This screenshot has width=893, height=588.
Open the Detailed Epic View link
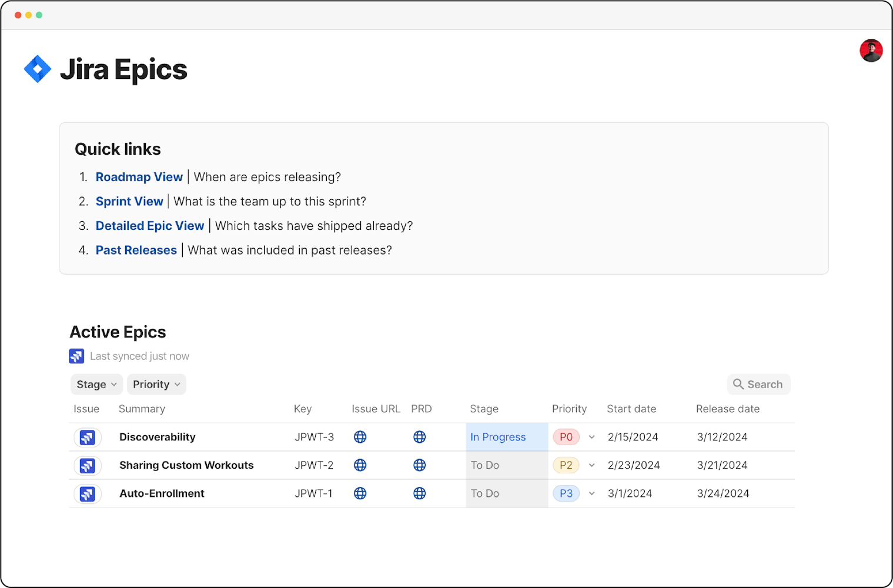pos(150,226)
